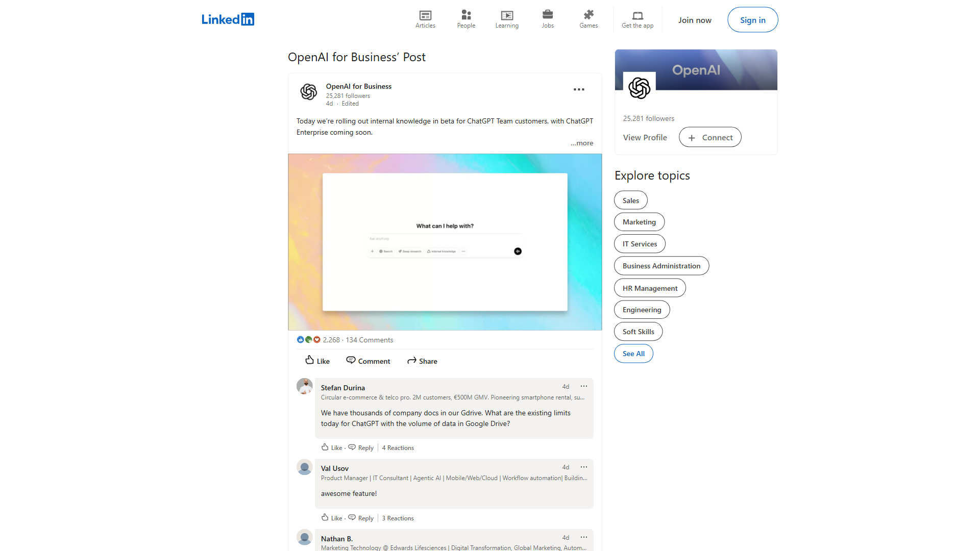Open the post author name OpenAI for Business

[359, 86]
